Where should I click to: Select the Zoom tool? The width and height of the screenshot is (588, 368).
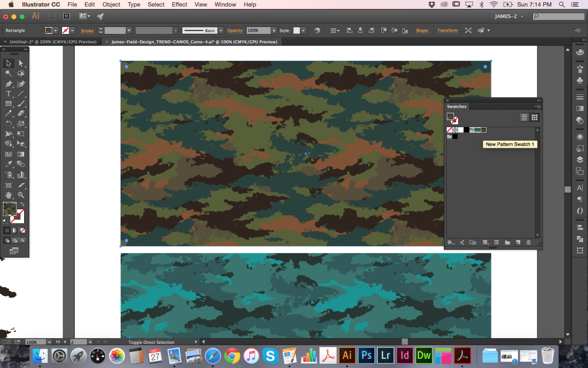(21, 195)
